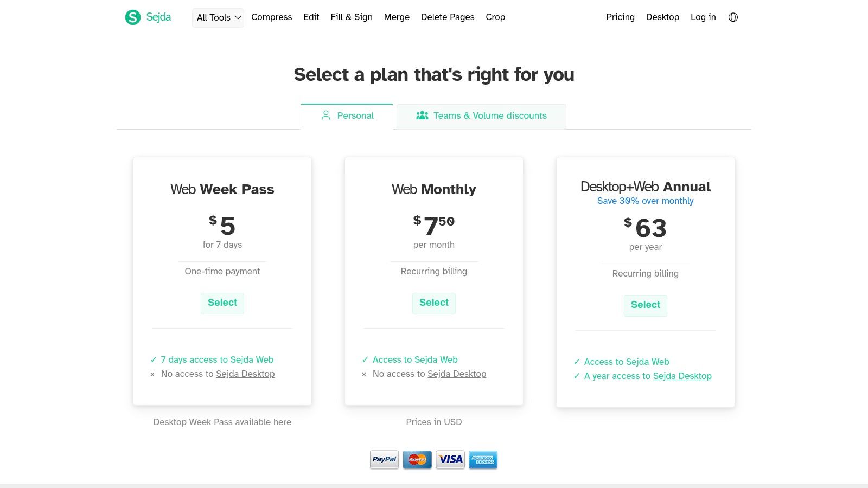This screenshot has height=488, width=868.
Task: Expand the All Tools dropdown
Action: pyautogui.click(x=218, y=17)
